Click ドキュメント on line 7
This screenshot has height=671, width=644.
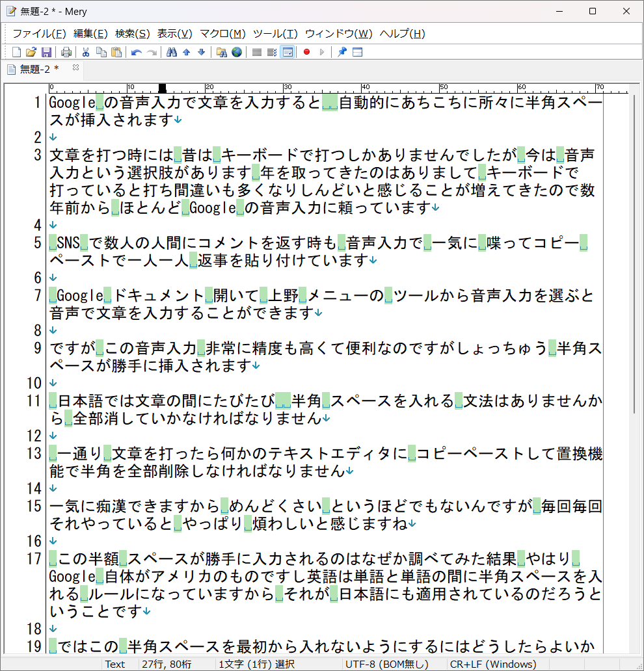pos(159,295)
